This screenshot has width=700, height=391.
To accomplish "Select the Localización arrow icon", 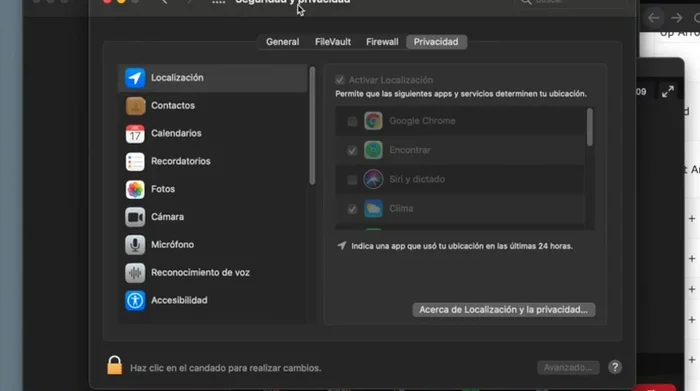I will (x=135, y=78).
